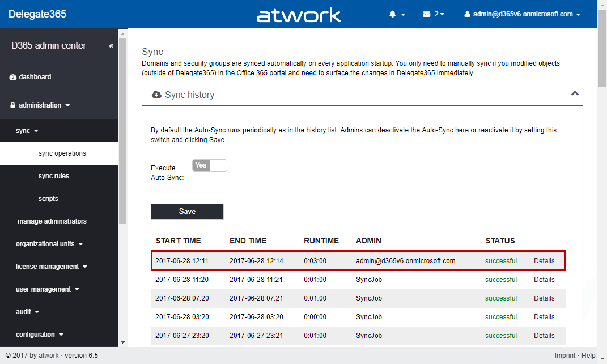Expand user management menu

click(x=47, y=289)
